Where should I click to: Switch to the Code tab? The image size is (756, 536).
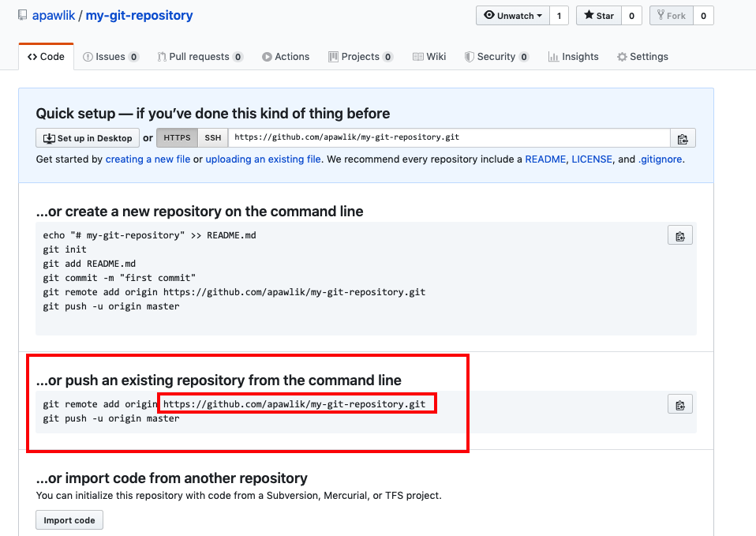click(x=47, y=57)
